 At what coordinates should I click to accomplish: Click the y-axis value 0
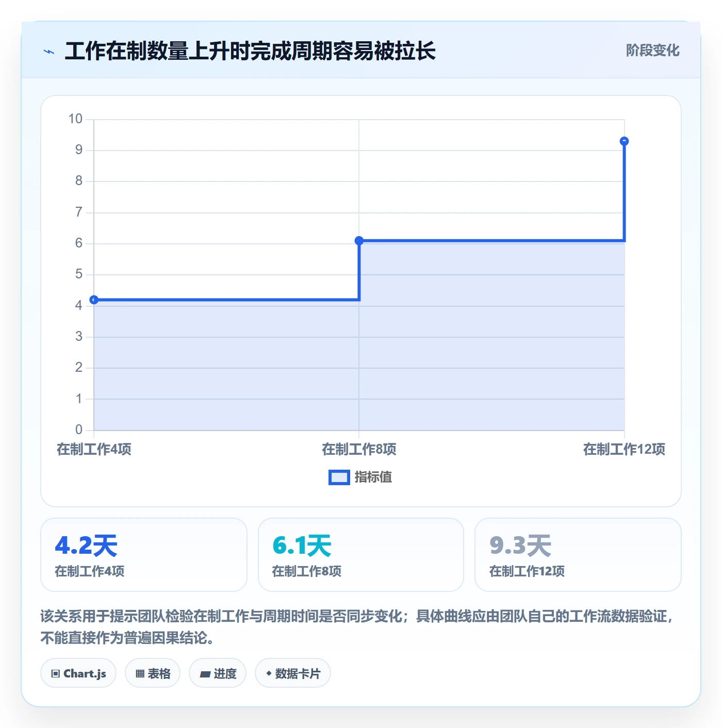[x=79, y=429]
